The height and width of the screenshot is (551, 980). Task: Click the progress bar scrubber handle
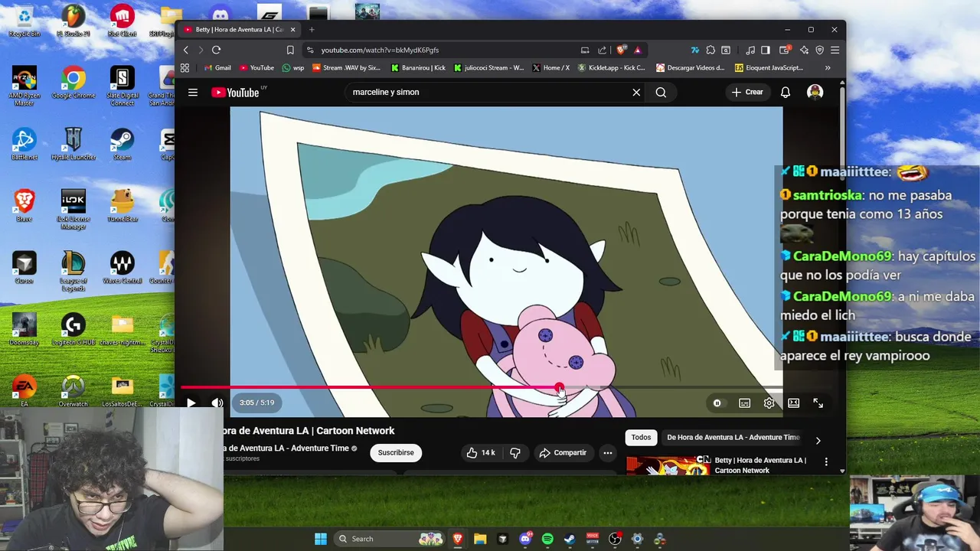560,388
